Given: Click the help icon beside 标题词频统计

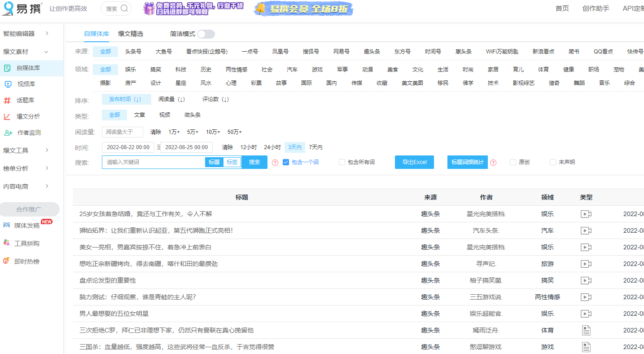Looking at the screenshot, I should (493, 162).
